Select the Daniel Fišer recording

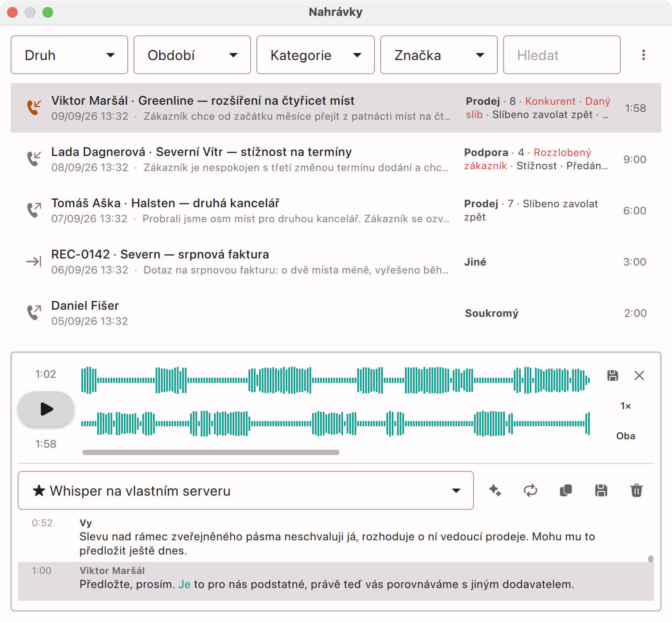[336, 313]
